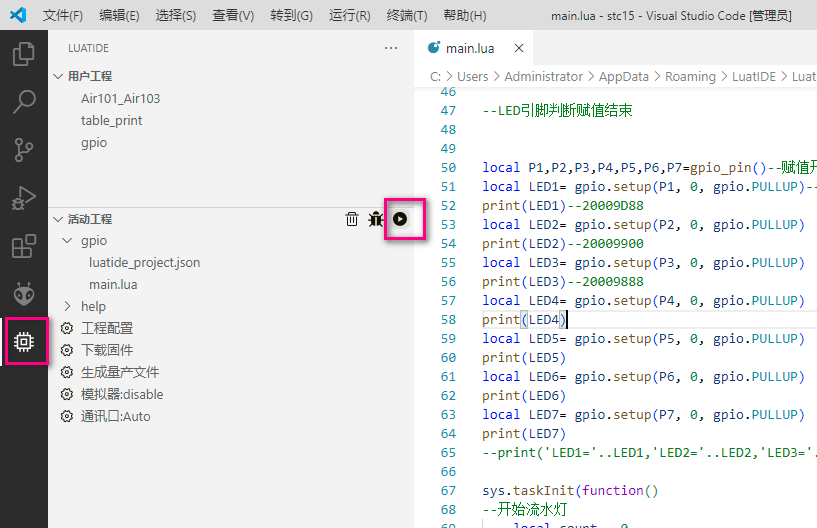The width and height of the screenshot is (817, 528).
Task: Click Users in the breadcrumb path
Action: (473, 77)
